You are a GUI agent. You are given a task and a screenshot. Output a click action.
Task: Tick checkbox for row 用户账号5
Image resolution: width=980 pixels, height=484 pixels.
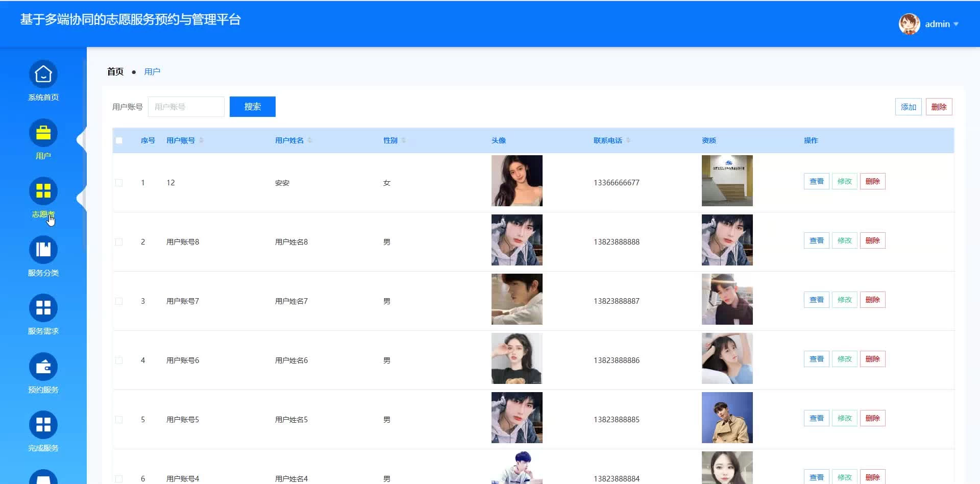click(119, 420)
